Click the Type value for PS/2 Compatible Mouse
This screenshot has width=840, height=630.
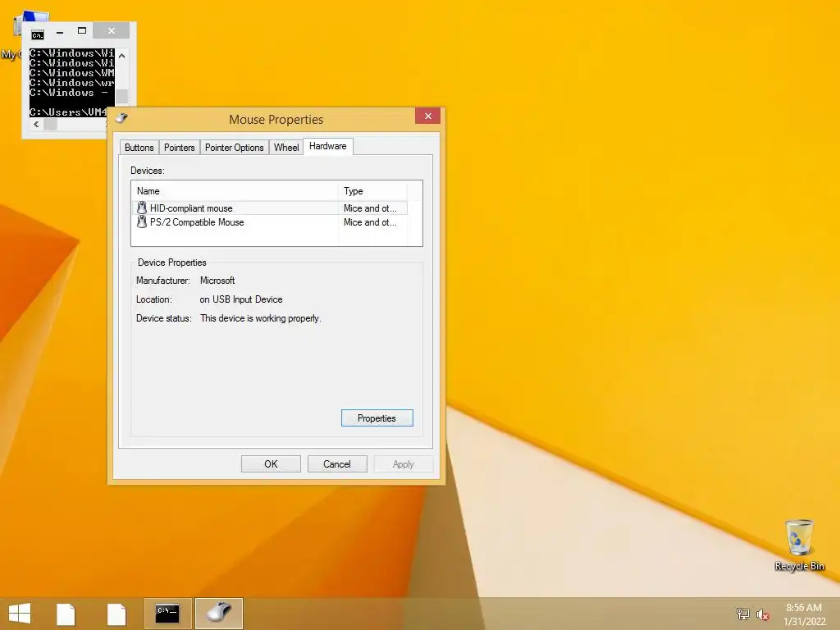pyautogui.click(x=370, y=221)
